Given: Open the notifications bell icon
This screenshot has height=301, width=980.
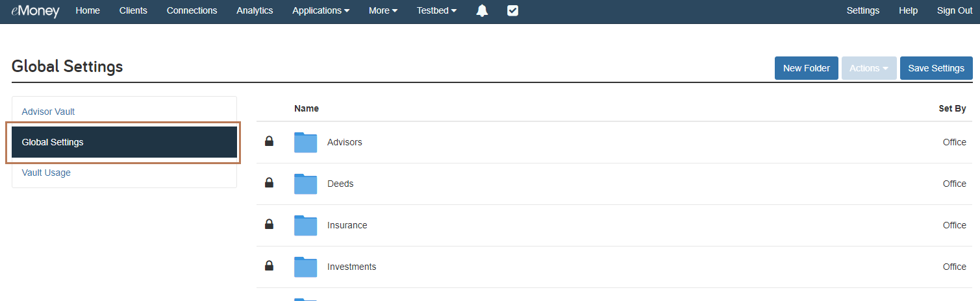Looking at the screenshot, I should click(x=482, y=11).
